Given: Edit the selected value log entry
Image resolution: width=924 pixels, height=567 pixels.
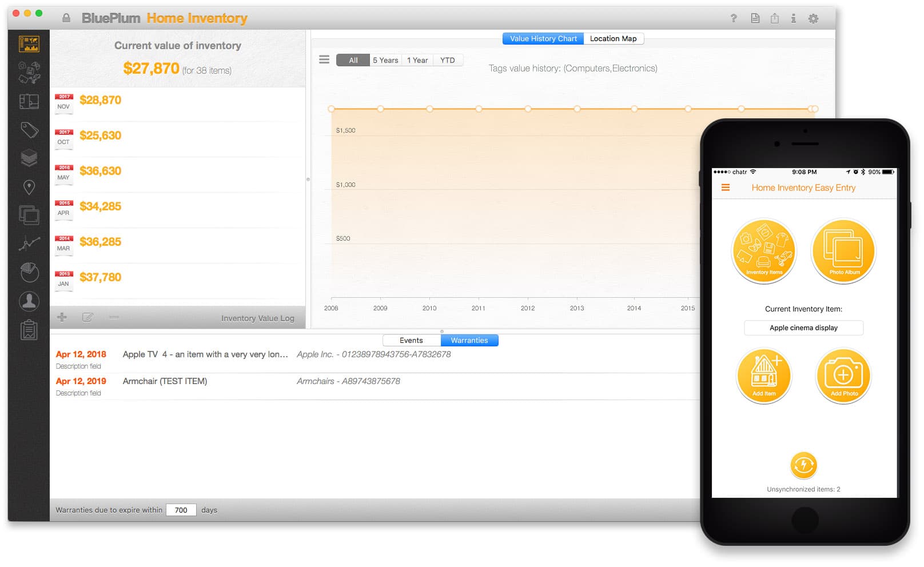Looking at the screenshot, I should tap(87, 317).
